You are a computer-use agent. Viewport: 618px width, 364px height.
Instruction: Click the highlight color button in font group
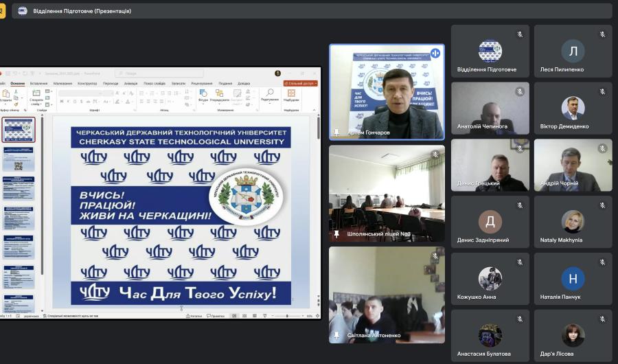coord(117,102)
